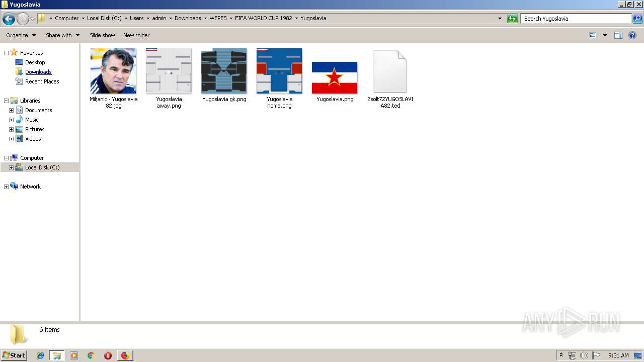
Task: Expand the Documents library
Action: (11, 110)
